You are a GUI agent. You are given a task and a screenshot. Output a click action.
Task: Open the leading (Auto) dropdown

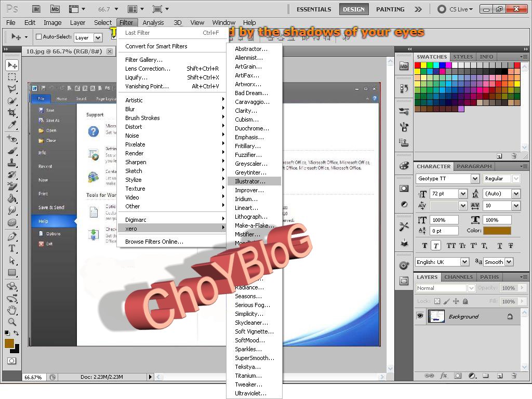[x=516, y=194]
